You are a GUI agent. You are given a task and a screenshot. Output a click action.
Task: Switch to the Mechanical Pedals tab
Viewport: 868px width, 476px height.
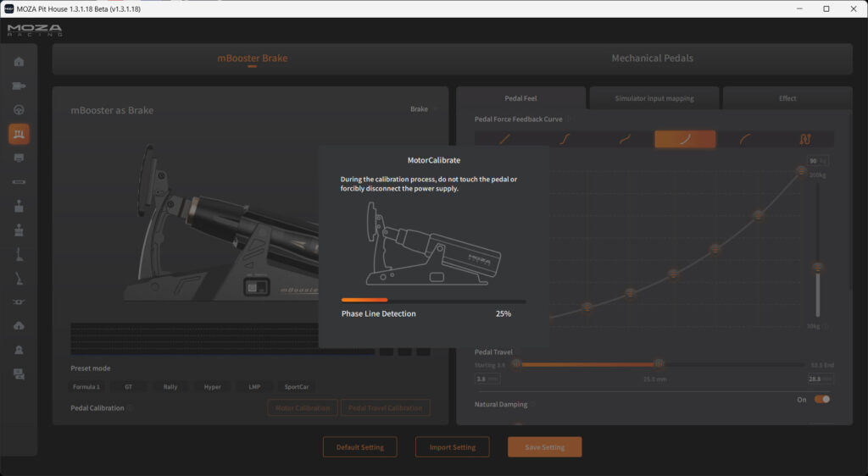click(x=652, y=58)
